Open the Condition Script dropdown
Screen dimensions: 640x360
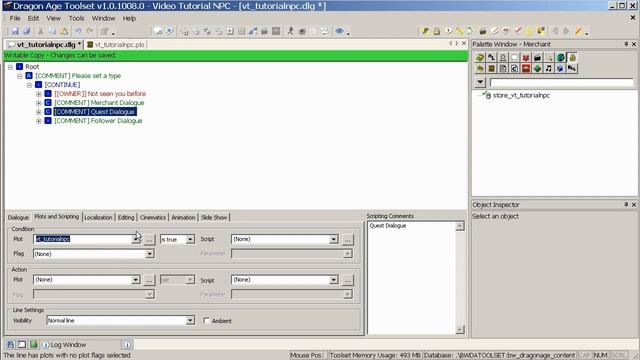click(333, 239)
